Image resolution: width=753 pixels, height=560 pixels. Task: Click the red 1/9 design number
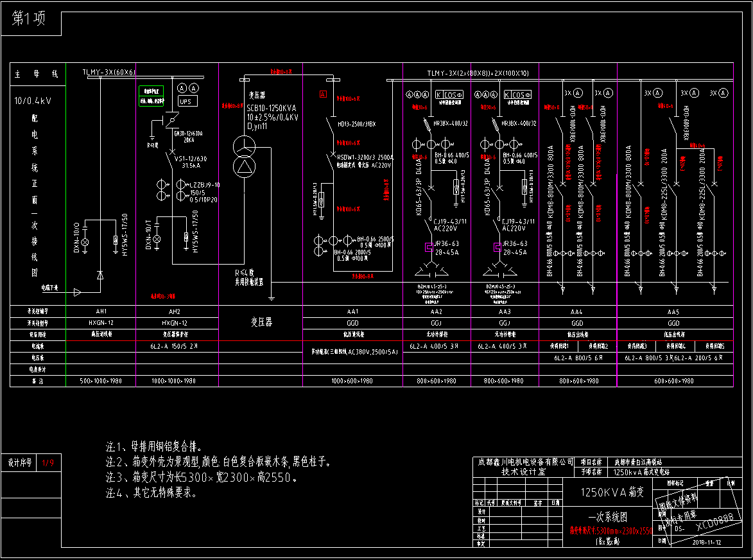point(49,462)
